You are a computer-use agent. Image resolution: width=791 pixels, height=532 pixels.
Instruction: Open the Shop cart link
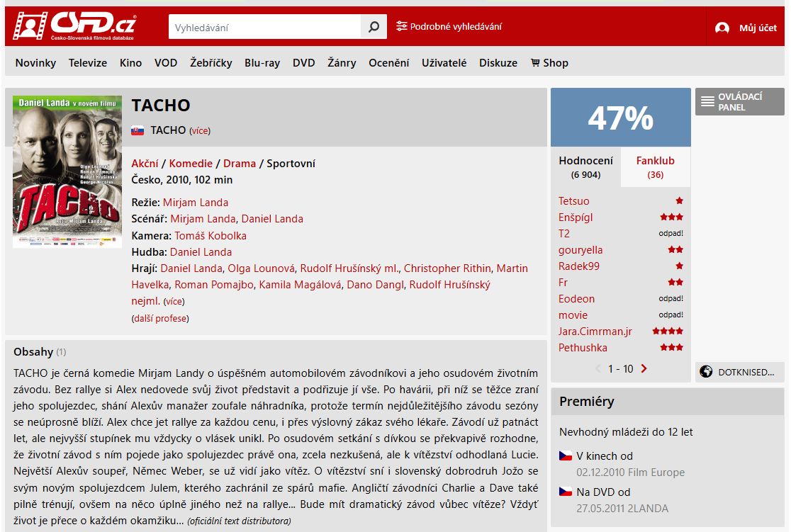coord(549,63)
